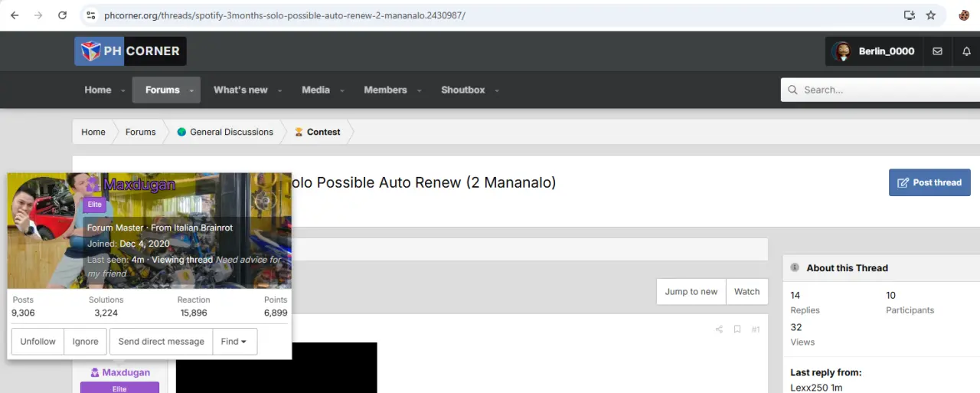Expand the Forums nav dropdown arrow

pos(191,90)
